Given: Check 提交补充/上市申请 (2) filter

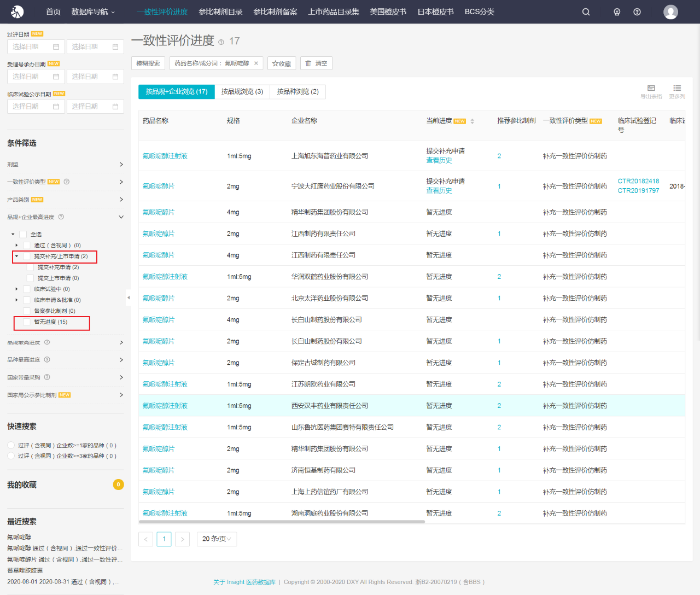Looking at the screenshot, I should pyautogui.click(x=27, y=256).
